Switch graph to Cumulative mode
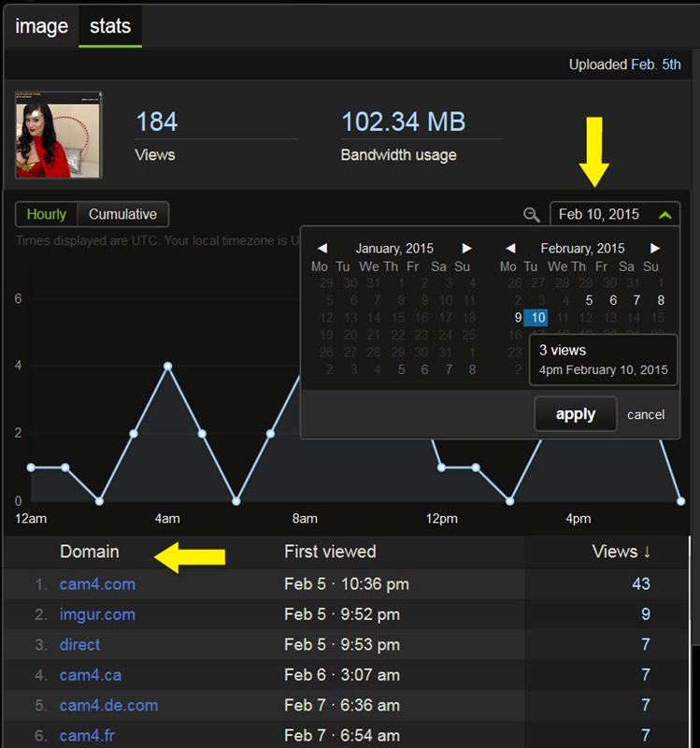700x748 pixels. click(x=122, y=214)
